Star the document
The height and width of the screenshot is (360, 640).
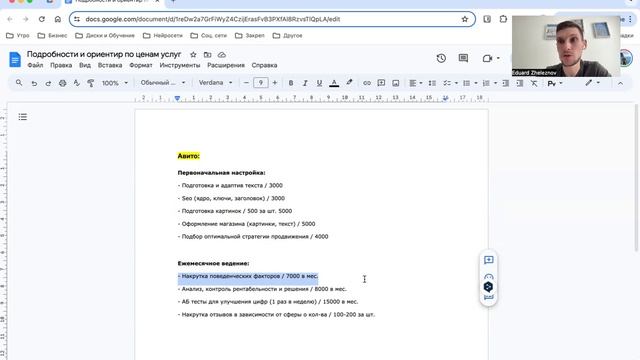(x=193, y=54)
